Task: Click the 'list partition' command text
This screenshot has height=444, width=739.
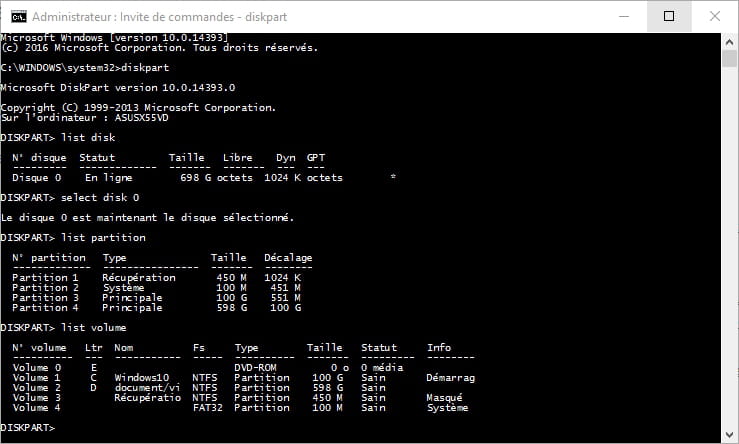Action: [103, 238]
